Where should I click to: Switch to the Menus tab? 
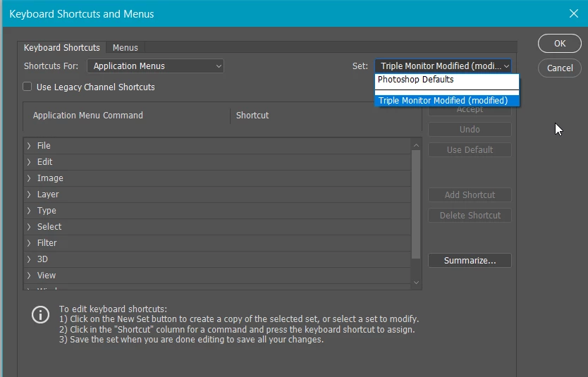pos(125,48)
